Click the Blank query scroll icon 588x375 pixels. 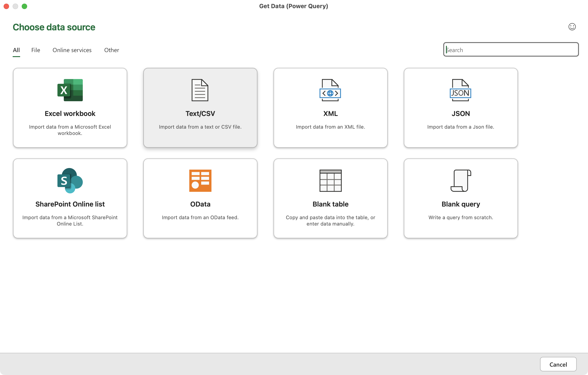click(460, 180)
